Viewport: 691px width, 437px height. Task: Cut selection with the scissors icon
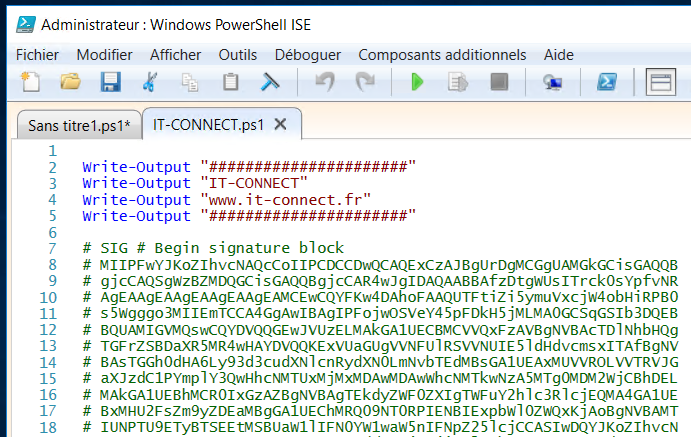pyautogui.click(x=150, y=82)
